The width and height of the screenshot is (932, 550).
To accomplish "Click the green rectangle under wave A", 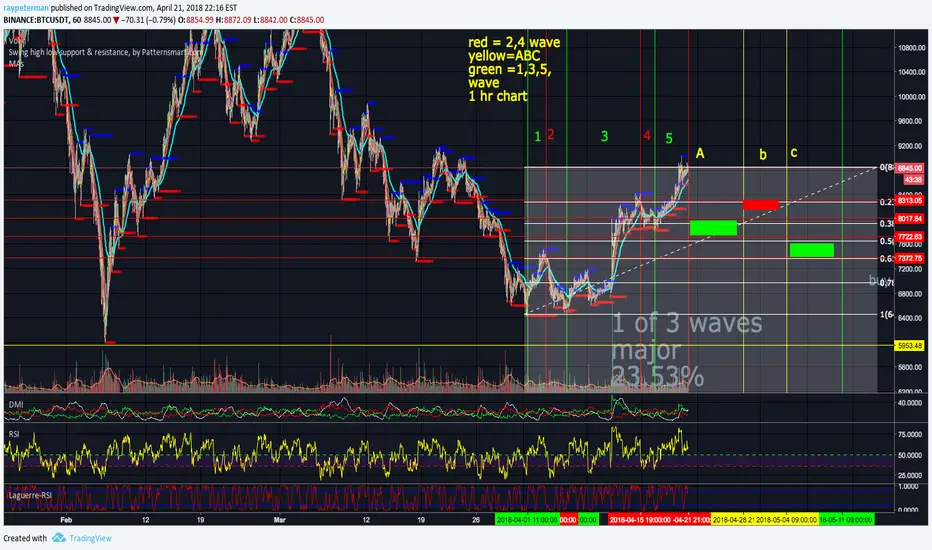I will click(x=713, y=228).
